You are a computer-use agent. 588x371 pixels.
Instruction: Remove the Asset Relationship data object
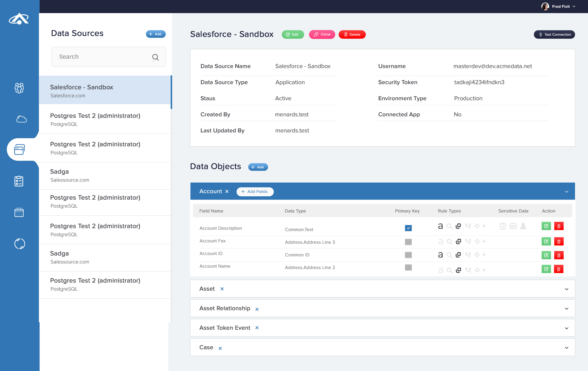[x=257, y=309]
